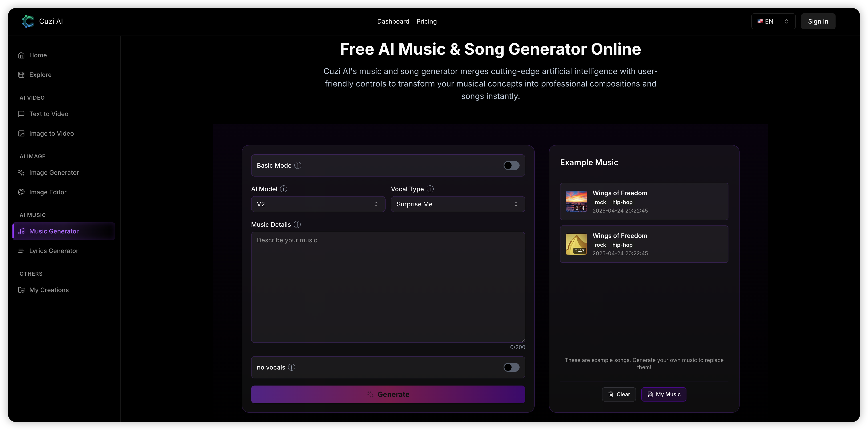Click the hip-hop tag on the 3:14 song
Image resolution: width=868 pixels, height=430 pixels.
coord(622,202)
